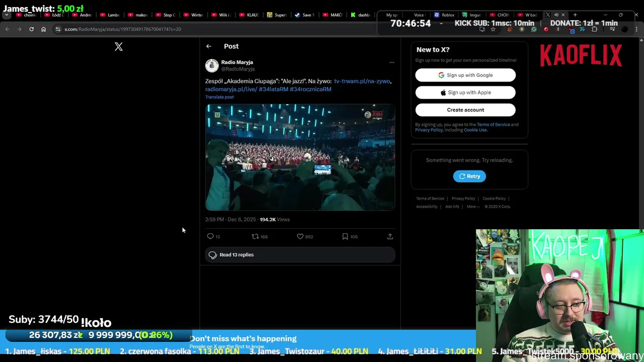Image resolution: width=644 pixels, height=362 pixels.
Task: Open Cookie Use link
Action: [x=475, y=130]
